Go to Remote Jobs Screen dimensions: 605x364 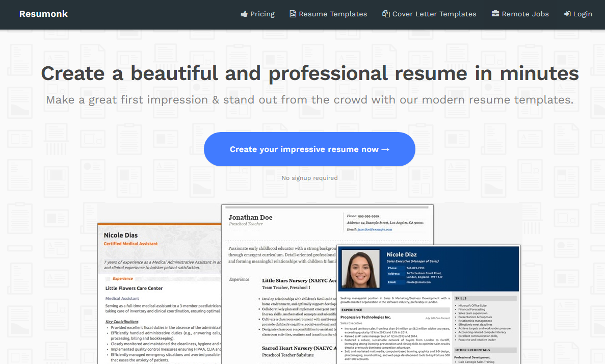click(520, 14)
